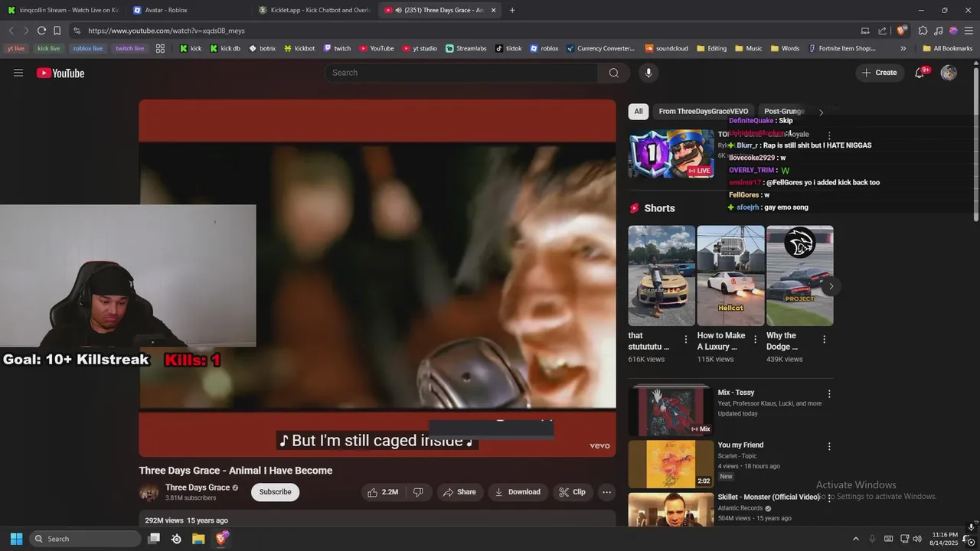Mute the playing YouTube tab audio

399,10
